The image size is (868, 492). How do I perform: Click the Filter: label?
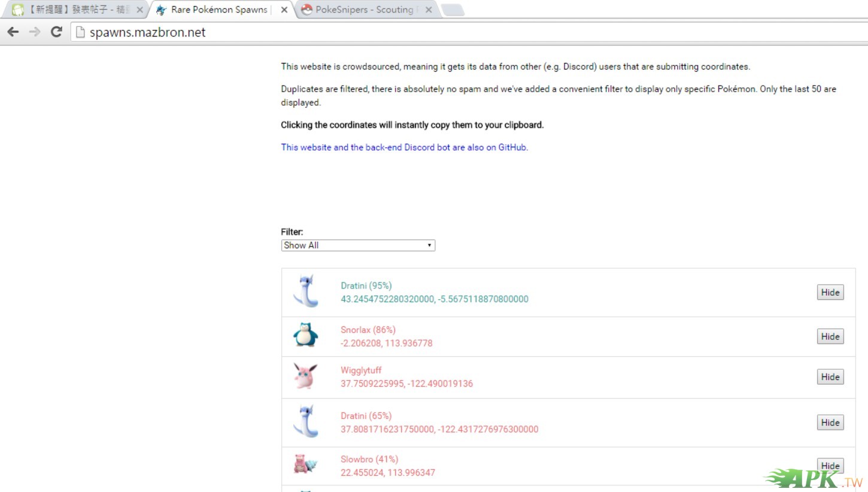click(292, 232)
